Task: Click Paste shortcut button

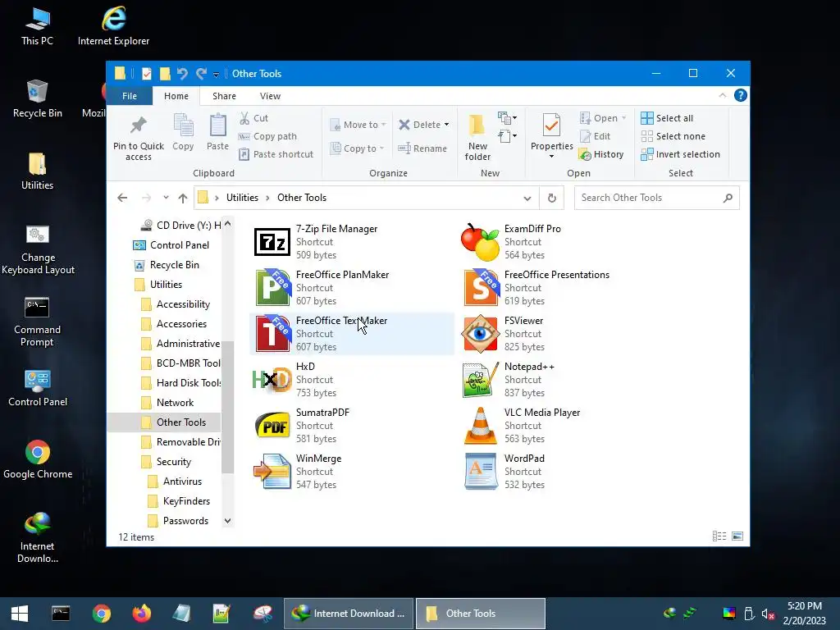Action: tap(276, 154)
